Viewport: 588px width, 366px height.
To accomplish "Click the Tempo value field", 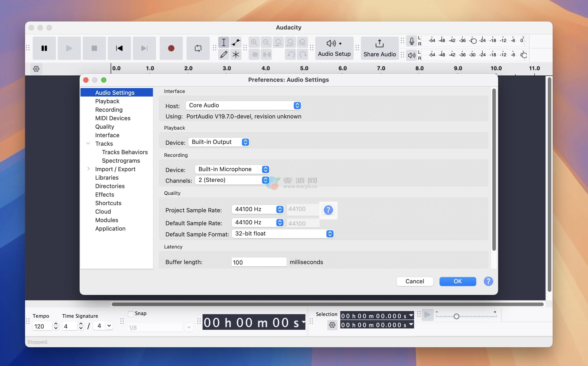I will pyautogui.click(x=42, y=326).
